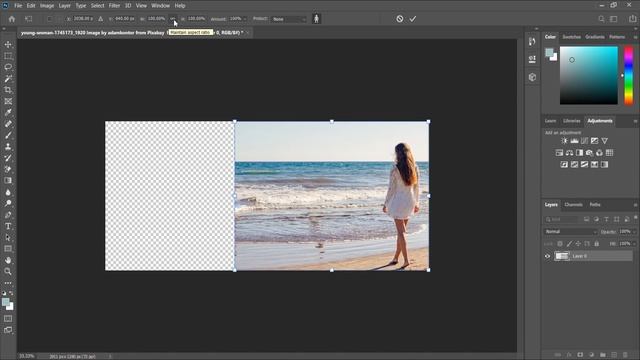Image resolution: width=640 pixels, height=360 pixels.
Task: Open the Protect dropdown
Action: pyautogui.click(x=289, y=19)
